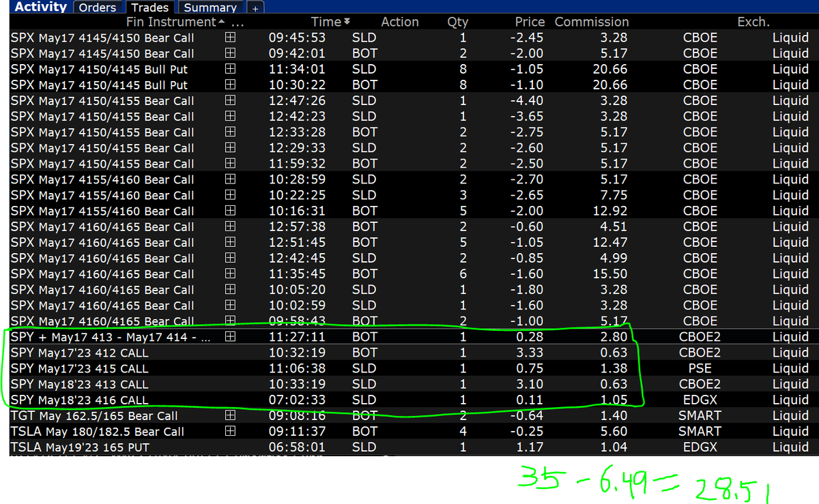This screenshot has height=504, width=819.
Task: Click the Price column header
Action: 530,23
